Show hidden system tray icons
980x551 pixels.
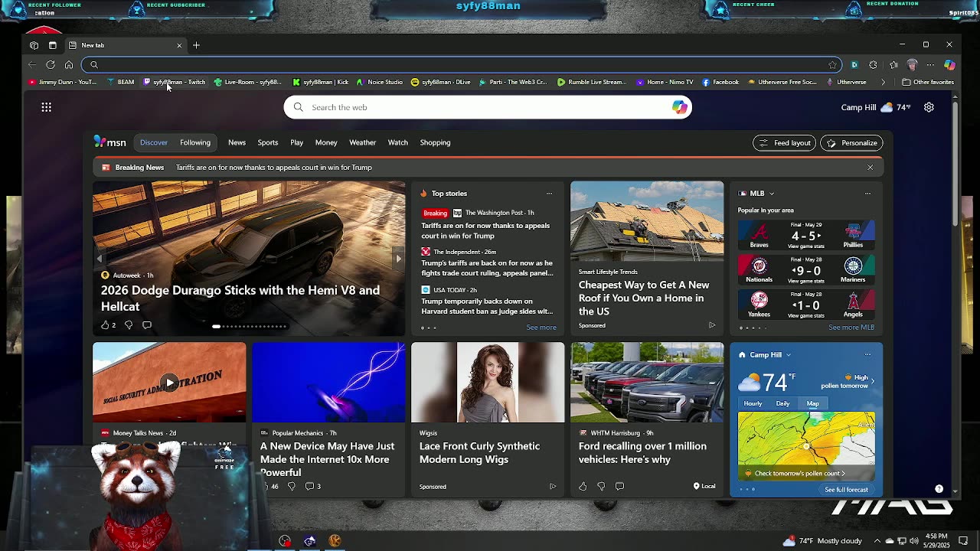(877, 541)
